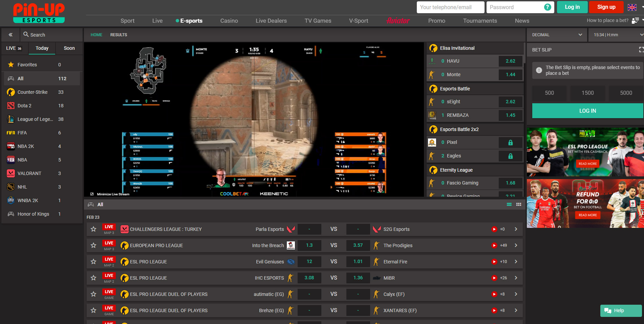Select the League of Legends icon in sidebar
This screenshot has height=324, width=644.
[11, 119]
